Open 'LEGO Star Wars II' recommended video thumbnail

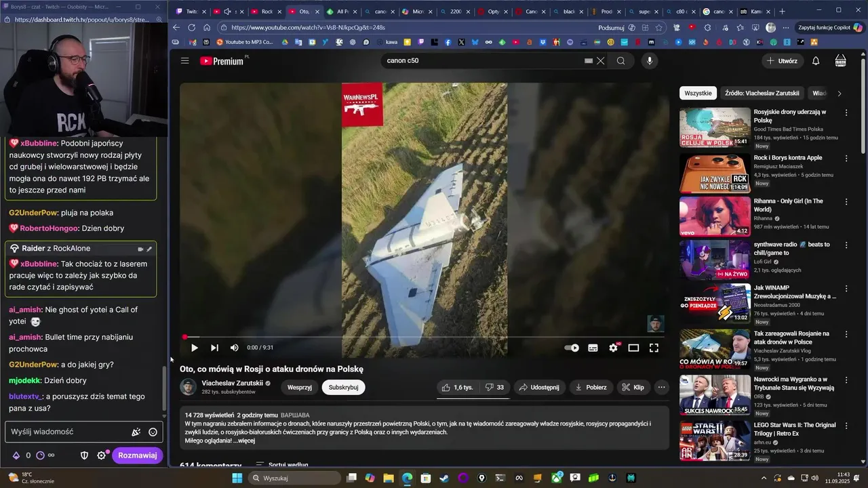(x=715, y=441)
